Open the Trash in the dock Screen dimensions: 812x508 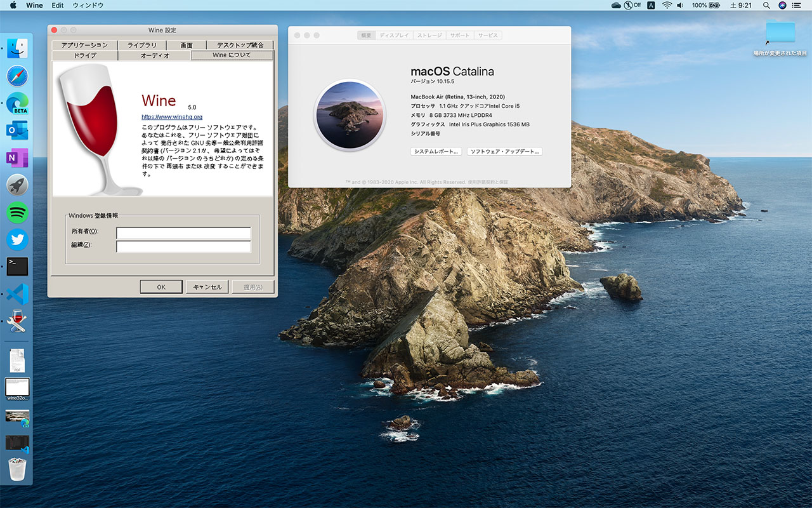click(x=17, y=470)
